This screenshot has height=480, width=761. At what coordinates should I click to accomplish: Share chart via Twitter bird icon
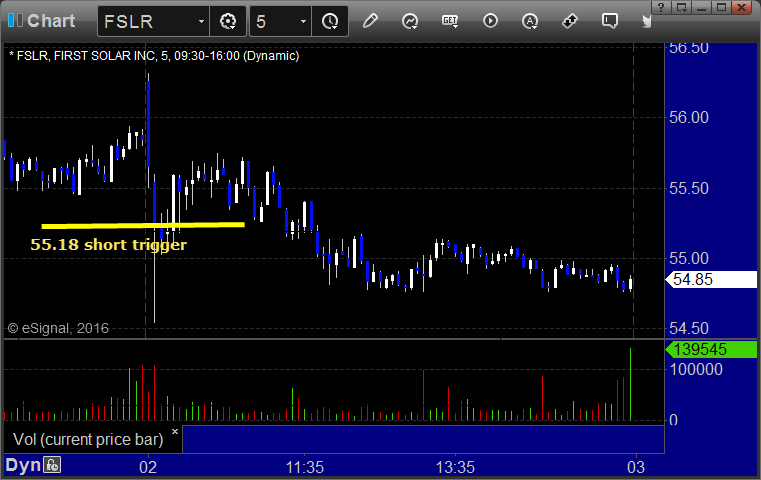coord(646,21)
